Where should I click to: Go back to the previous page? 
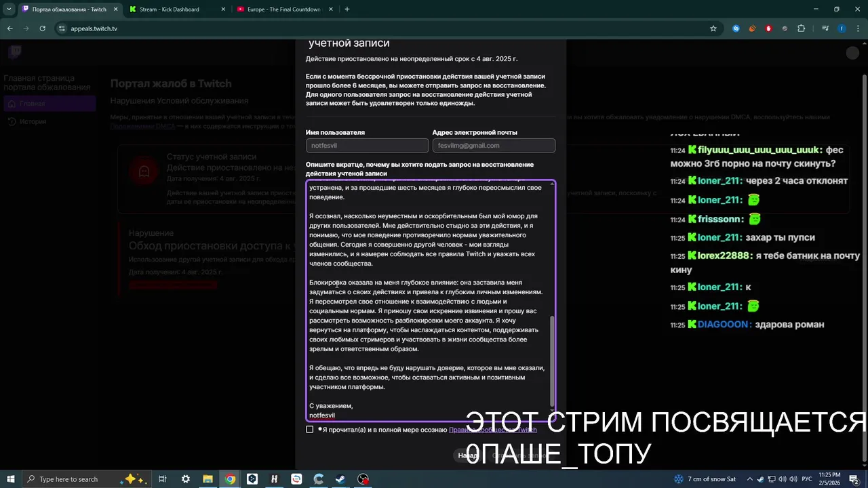click(x=10, y=28)
